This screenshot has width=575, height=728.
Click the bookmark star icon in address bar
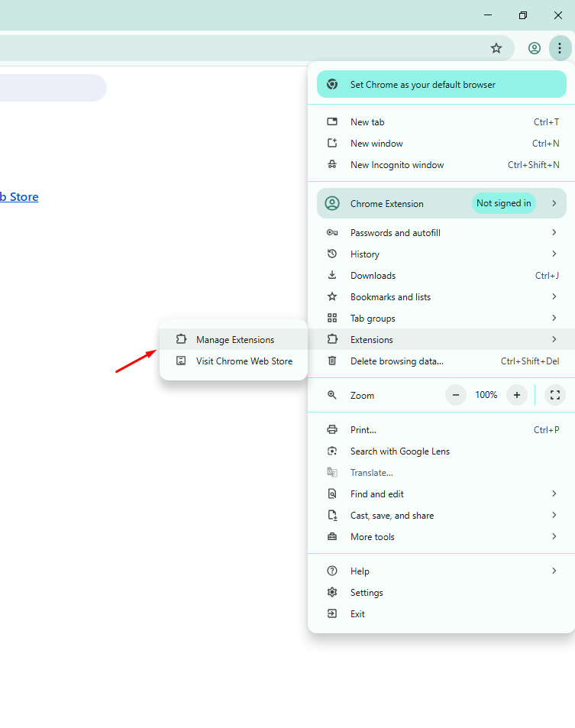tap(496, 48)
